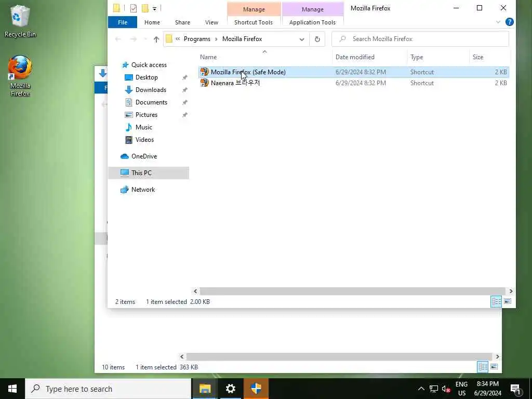Switch to the View ribbon tab

212,22
